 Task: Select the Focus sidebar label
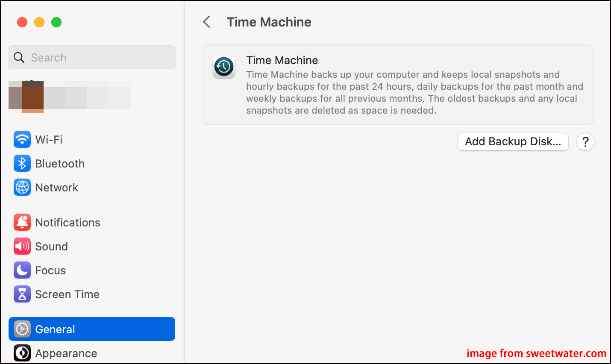pos(50,270)
